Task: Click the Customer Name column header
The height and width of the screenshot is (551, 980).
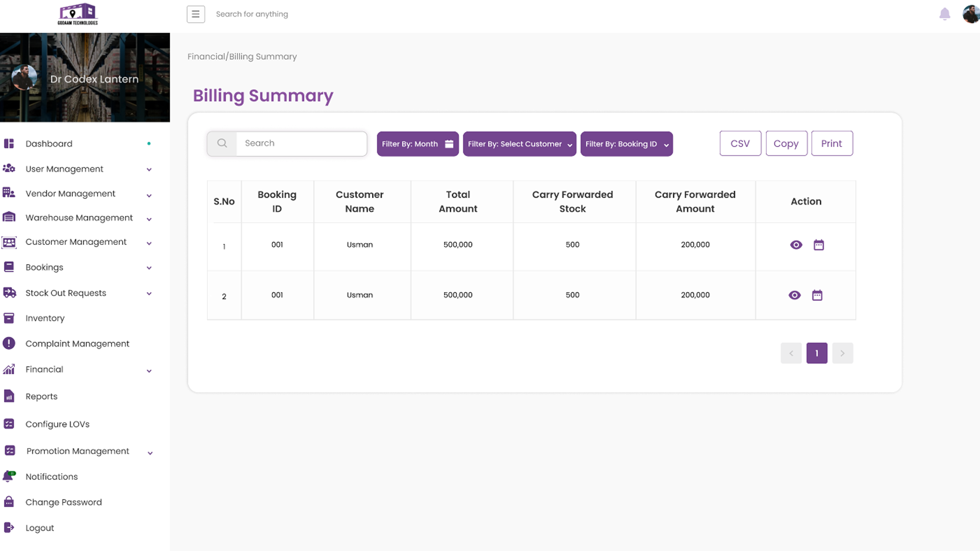Action: click(360, 202)
